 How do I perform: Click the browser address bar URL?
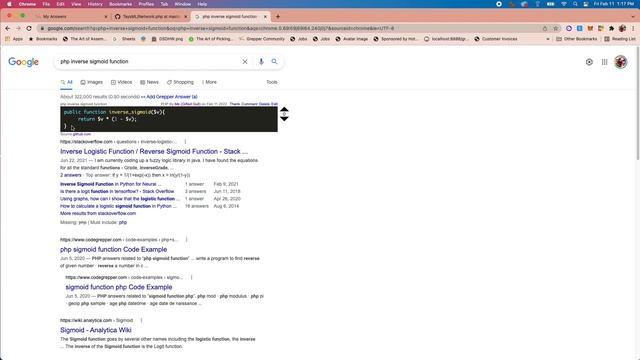pos(220,28)
